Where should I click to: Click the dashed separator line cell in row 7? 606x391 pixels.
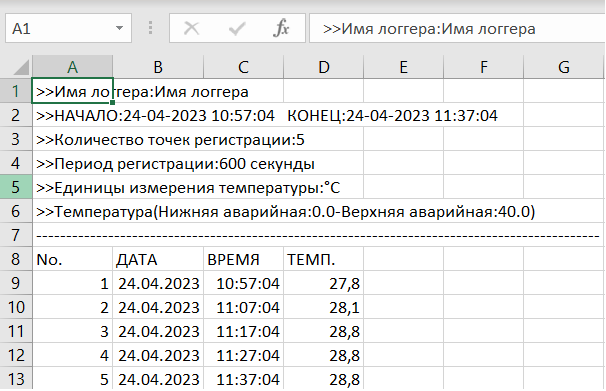[72, 235]
